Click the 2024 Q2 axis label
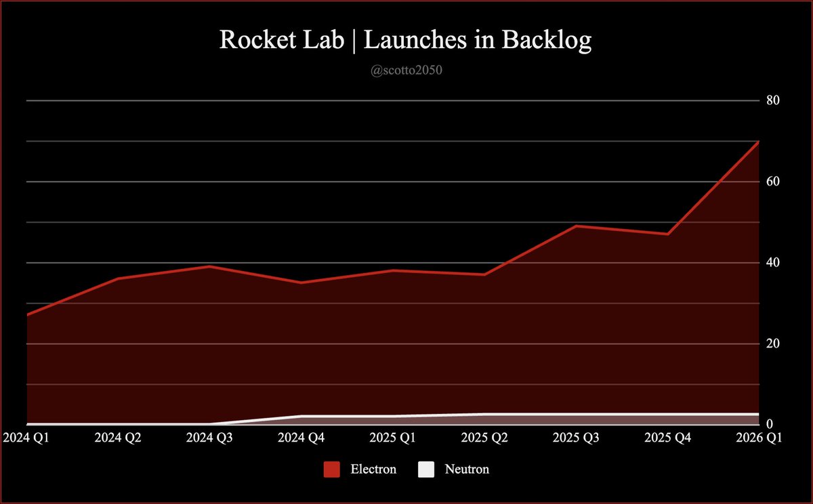The image size is (813, 504). tap(118, 438)
